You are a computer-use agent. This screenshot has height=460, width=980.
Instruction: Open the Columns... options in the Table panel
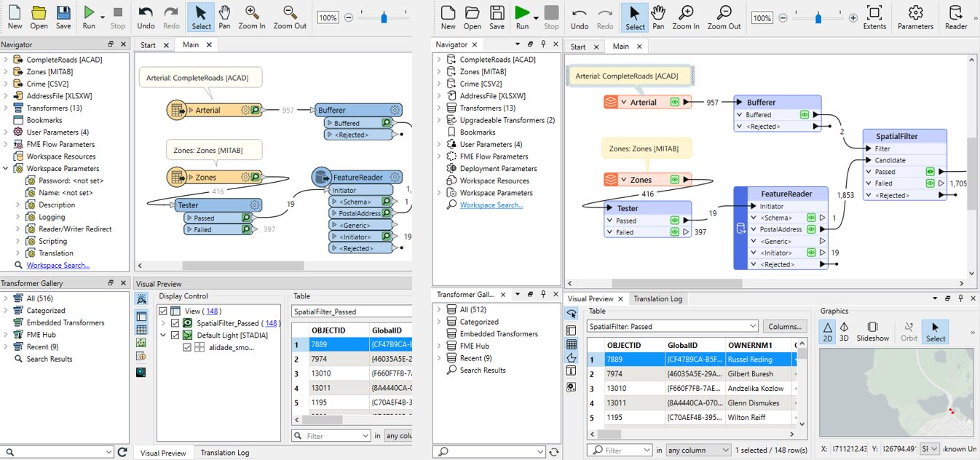(785, 325)
